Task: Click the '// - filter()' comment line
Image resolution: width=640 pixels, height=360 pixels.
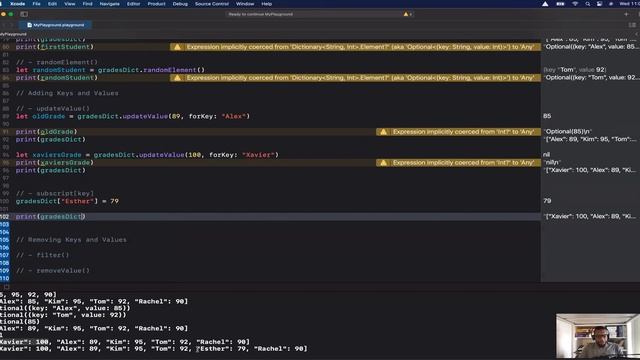Action: pos(42,255)
